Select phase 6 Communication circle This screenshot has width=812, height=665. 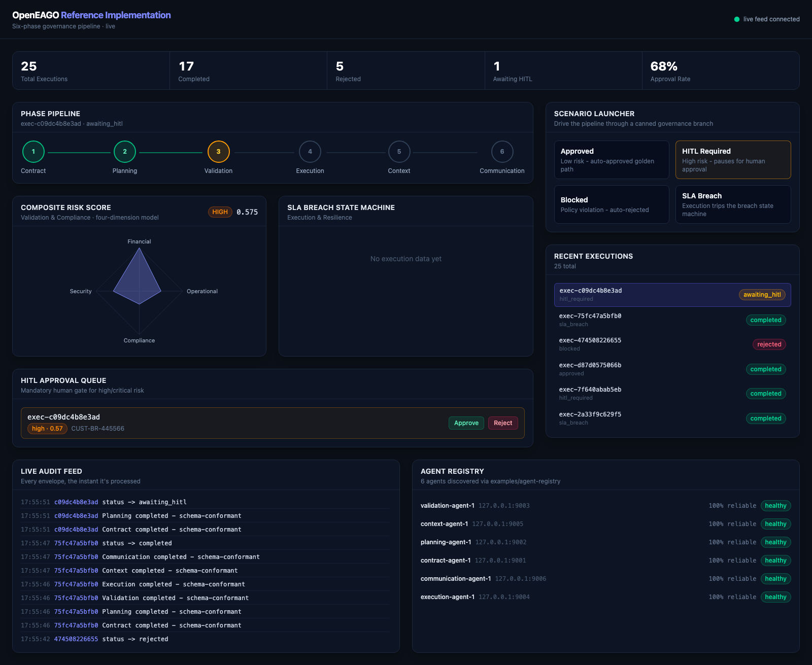[502, 152]
